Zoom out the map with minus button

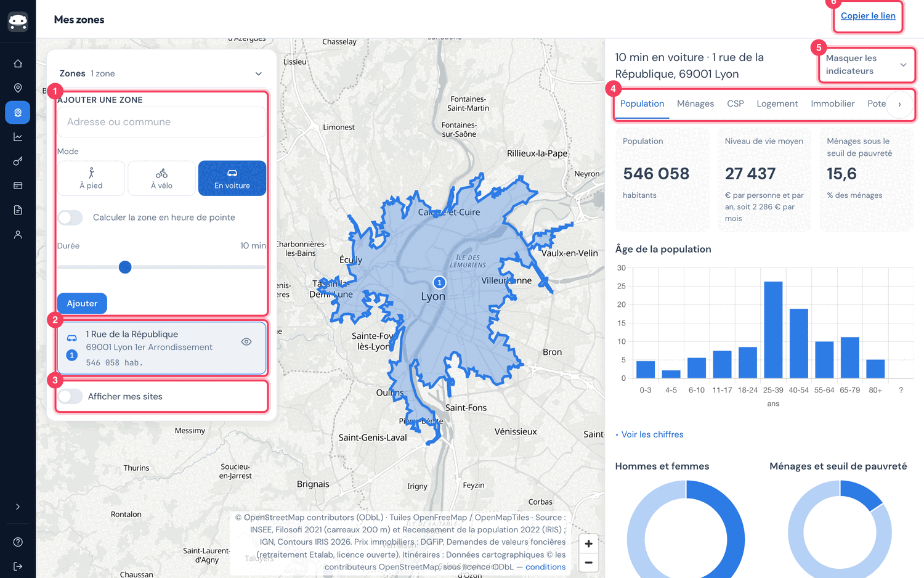tap(589, 562)
